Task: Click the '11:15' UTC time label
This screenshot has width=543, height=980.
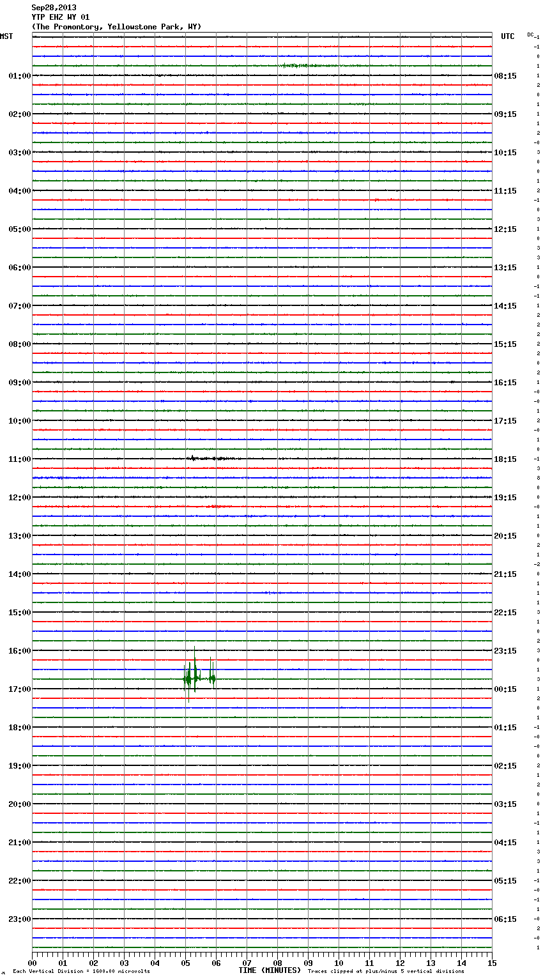Action: coord(505,191)
